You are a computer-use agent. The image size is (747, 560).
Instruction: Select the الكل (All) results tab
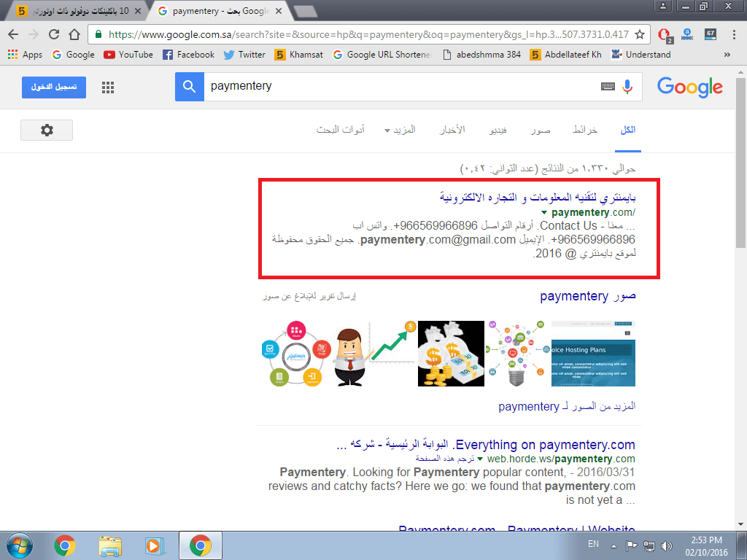(627, 130)
